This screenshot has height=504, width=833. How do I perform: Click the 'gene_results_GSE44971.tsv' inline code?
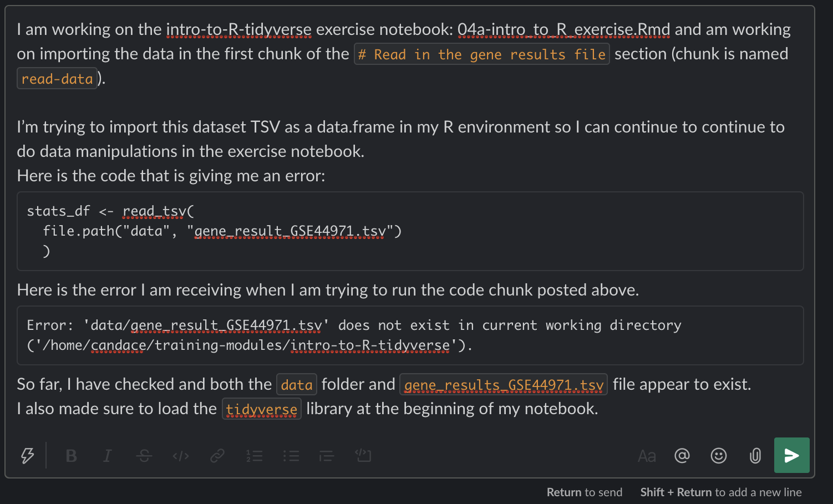click(x=503, y=385)
